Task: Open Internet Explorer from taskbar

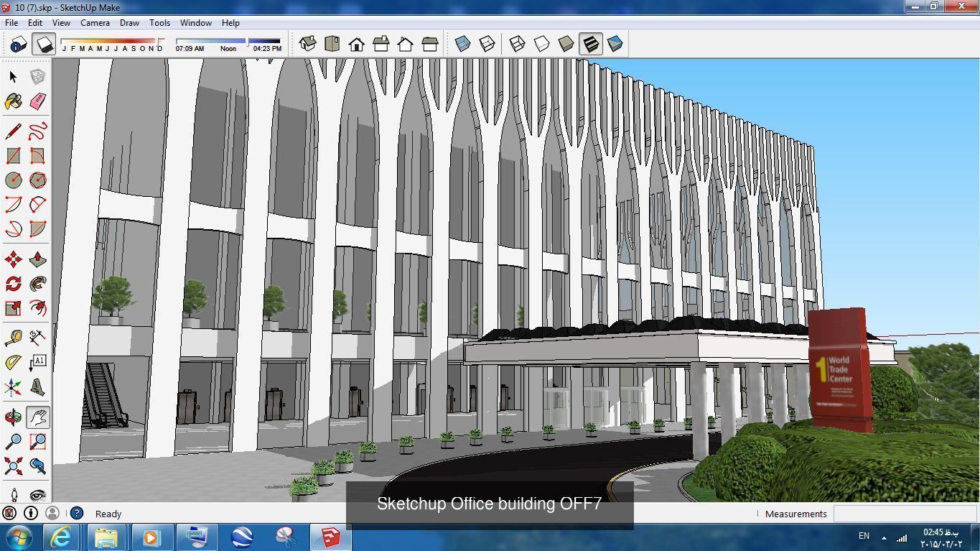Action: 61,537
